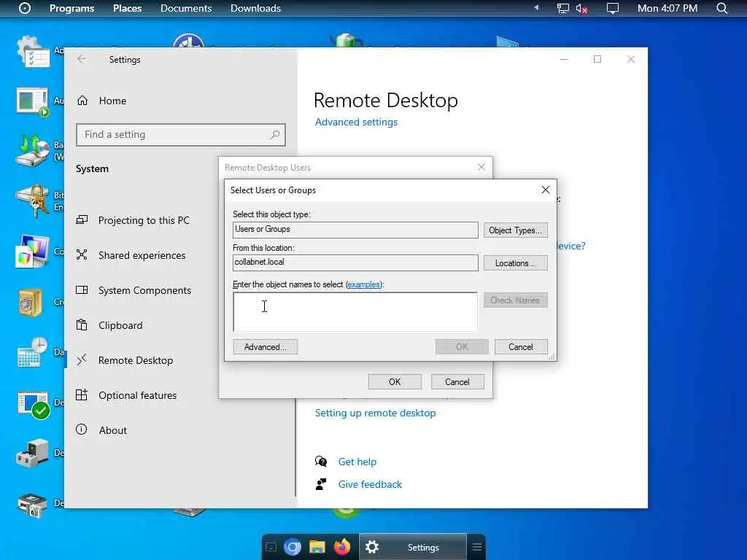Click the Projecting to this PC icon
Image resolution: width=747 pixels, height=560 pixels.
[82, 220]
